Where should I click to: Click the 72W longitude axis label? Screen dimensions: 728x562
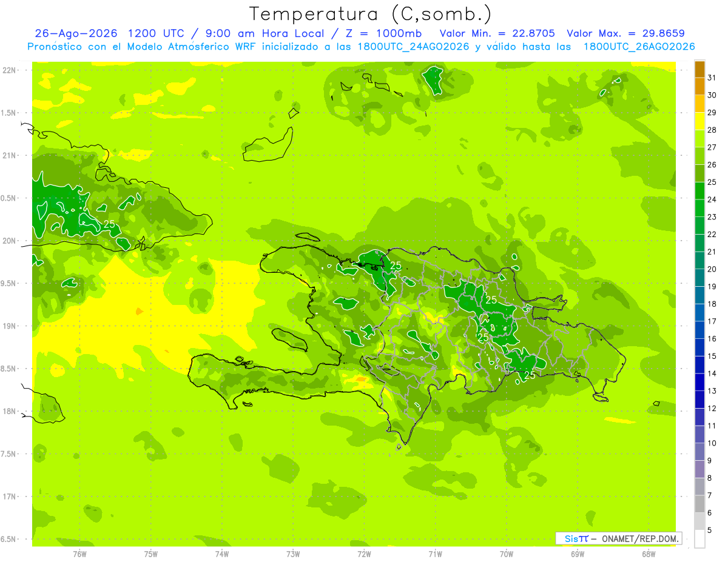pyautogui.click(x=364, y=554)
